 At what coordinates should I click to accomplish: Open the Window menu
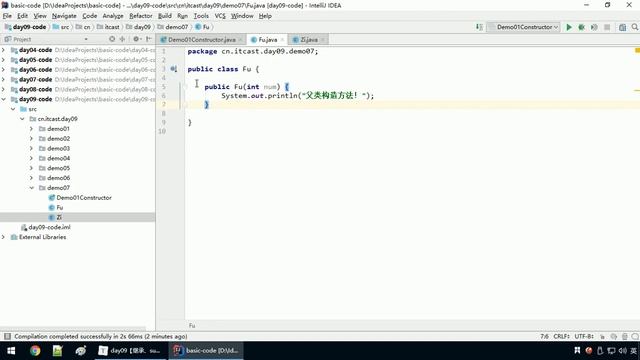[x=242, y=16]
